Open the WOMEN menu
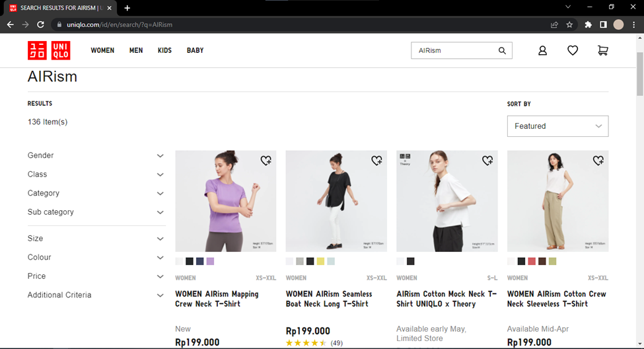 point(102,50)
